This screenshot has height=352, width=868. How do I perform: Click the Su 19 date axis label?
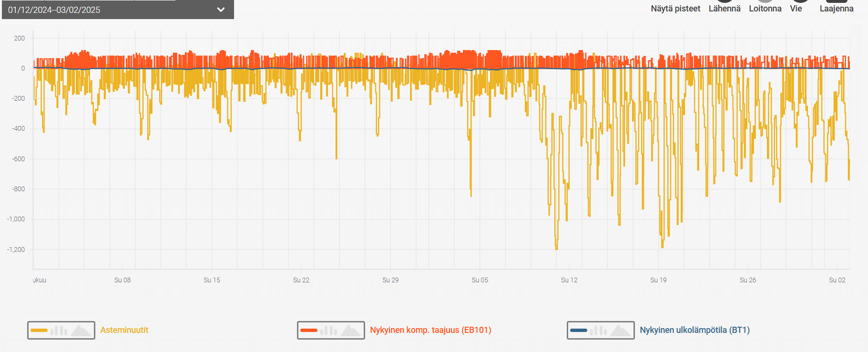click(x=659, y=280)
